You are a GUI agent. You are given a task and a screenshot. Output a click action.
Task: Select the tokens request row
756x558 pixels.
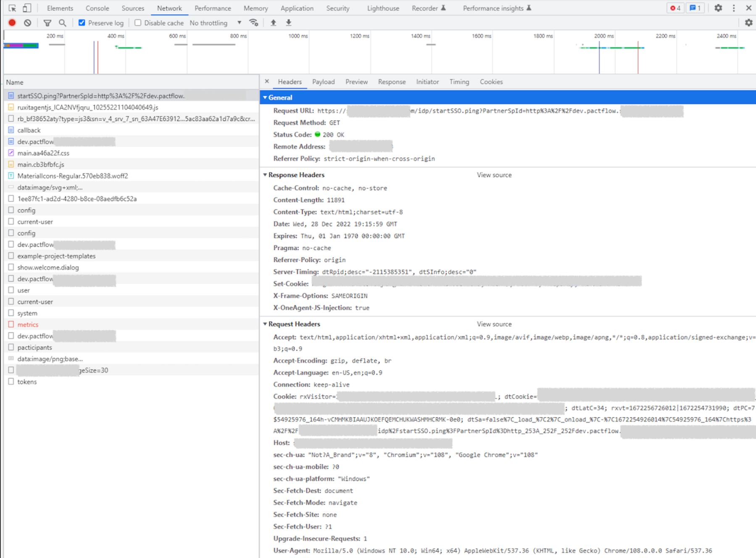[132, 382]
